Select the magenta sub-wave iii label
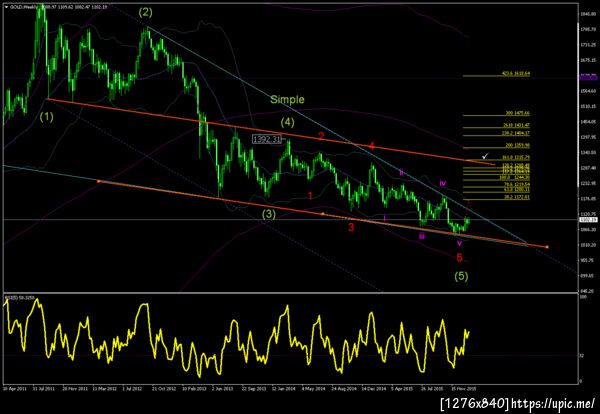 [422, 236]
